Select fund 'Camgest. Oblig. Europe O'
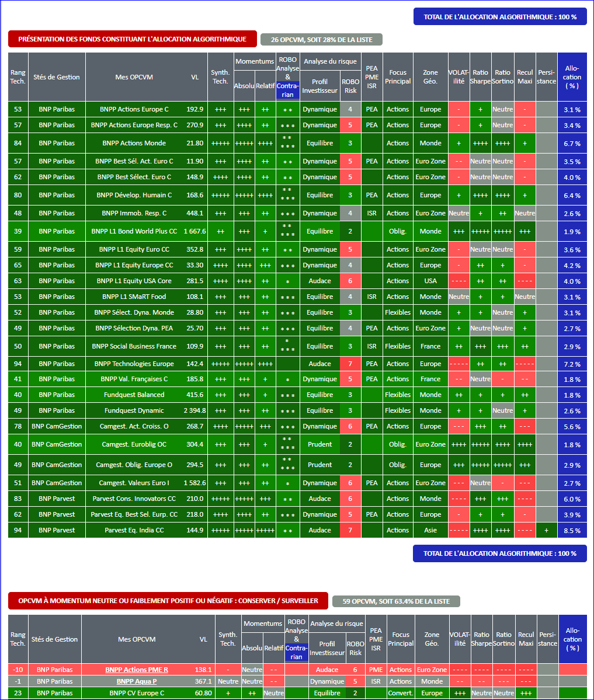Screen dimensions: 594x700 (134, 465)
